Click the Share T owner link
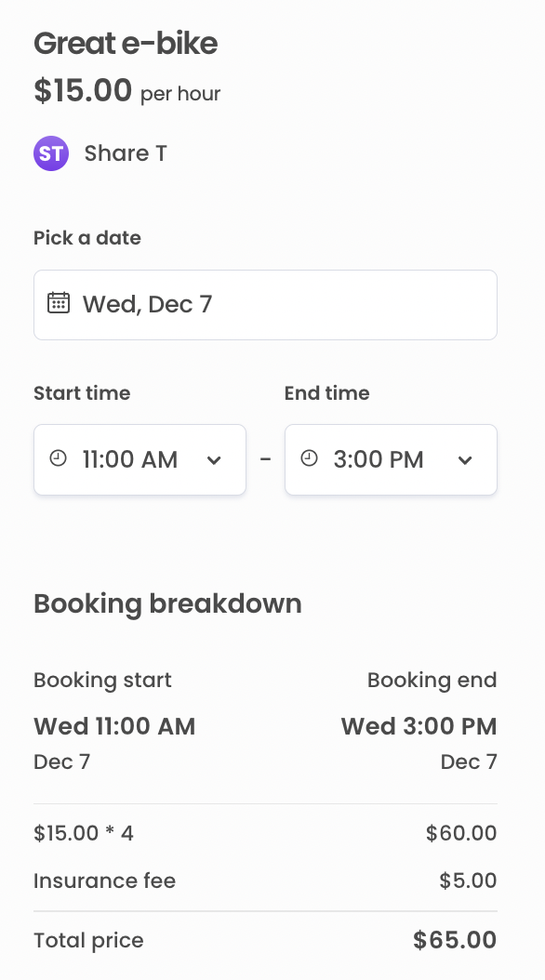Image resolution: width=545 pixels, height=980 pixels. (125, 152)
